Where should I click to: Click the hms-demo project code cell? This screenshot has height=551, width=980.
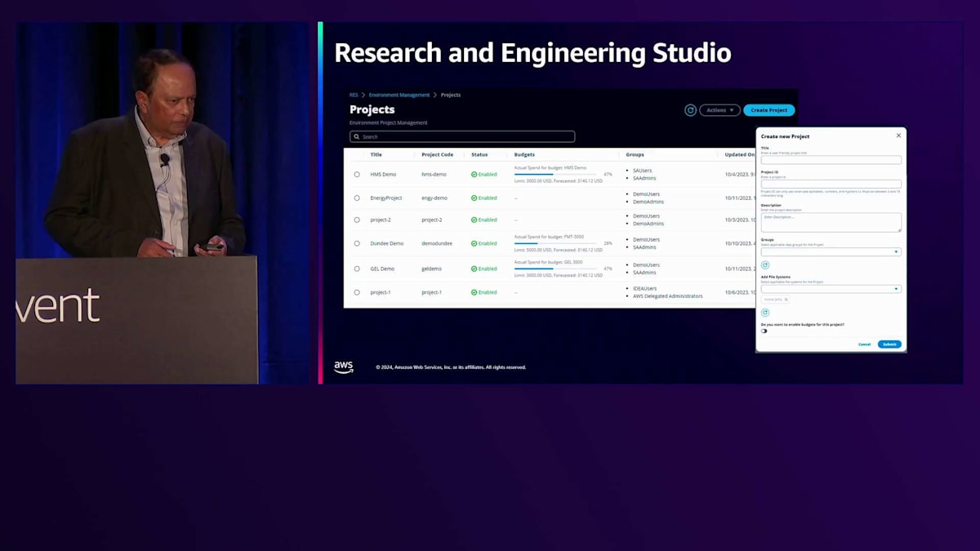pos(434,175)
